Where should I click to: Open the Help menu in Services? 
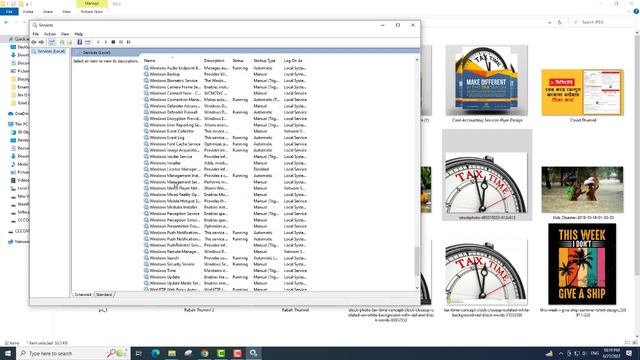point(79,34)
